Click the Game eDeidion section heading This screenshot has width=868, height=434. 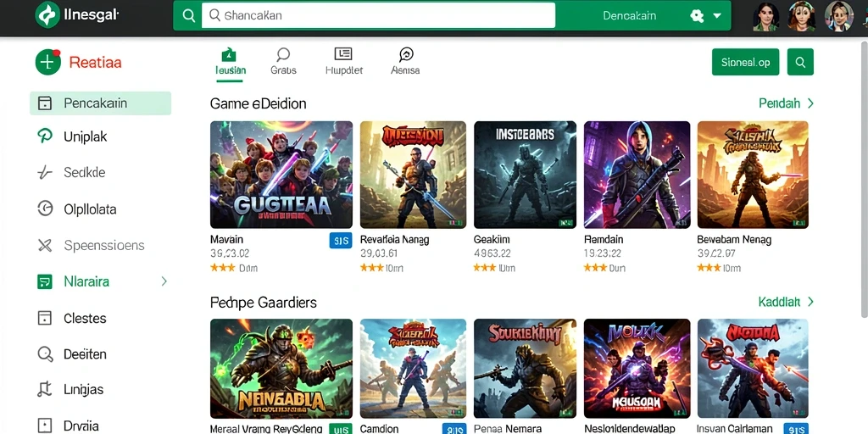tap(258, 103)
